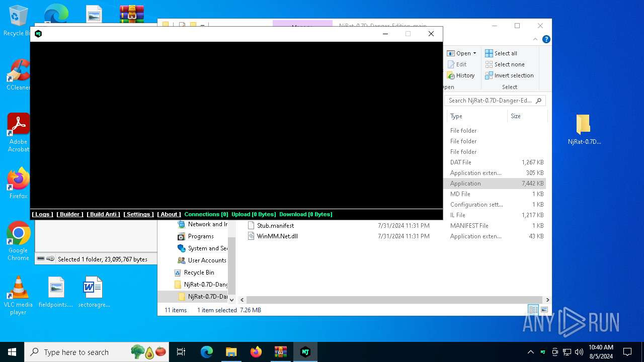Open WinRAR from taskbar

(x=280, y=352)
